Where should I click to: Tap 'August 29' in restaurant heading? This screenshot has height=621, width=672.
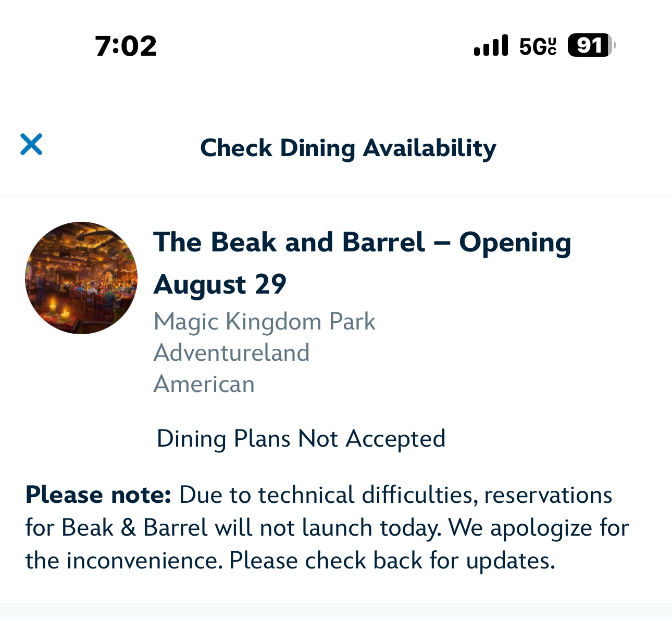point(220,285)
